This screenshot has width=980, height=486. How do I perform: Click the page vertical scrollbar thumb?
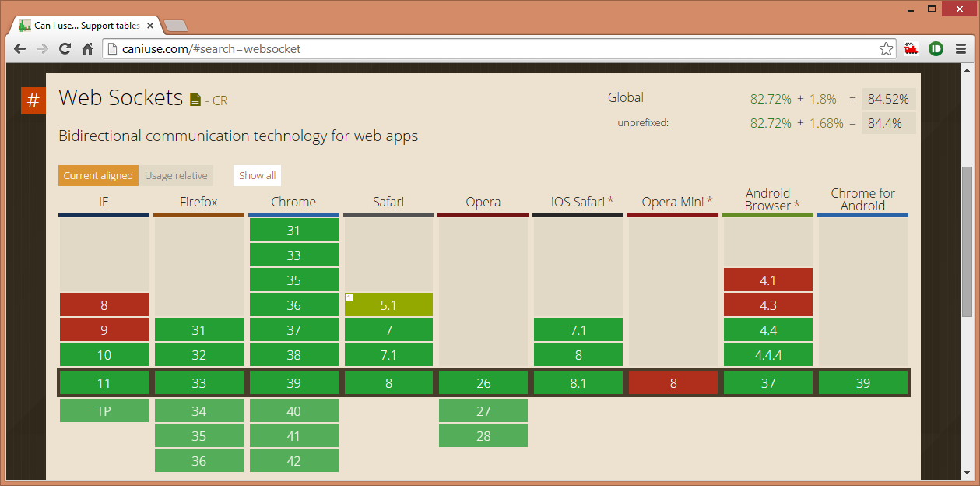(x=968, y=241)
